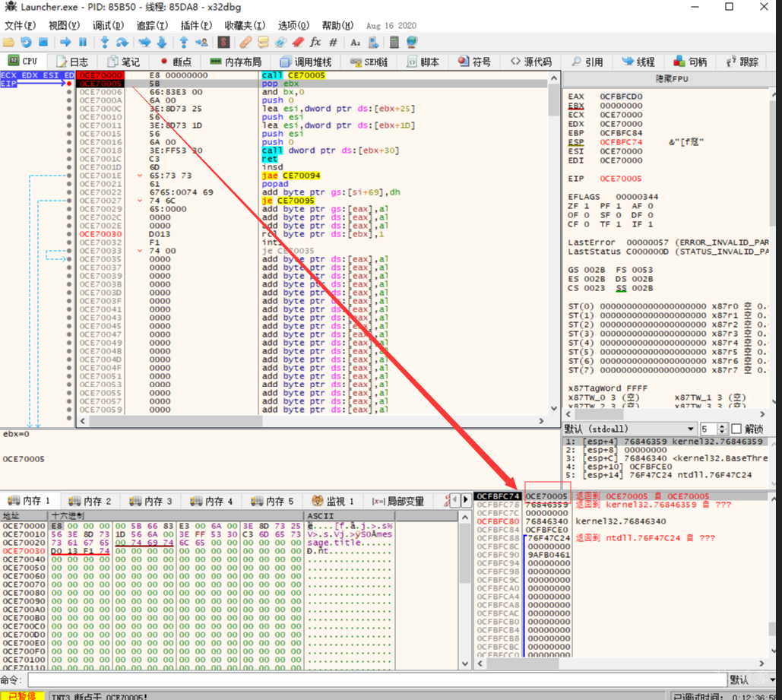Open the 调试(D) menu
782x700 pixels.
coord(108,25)
